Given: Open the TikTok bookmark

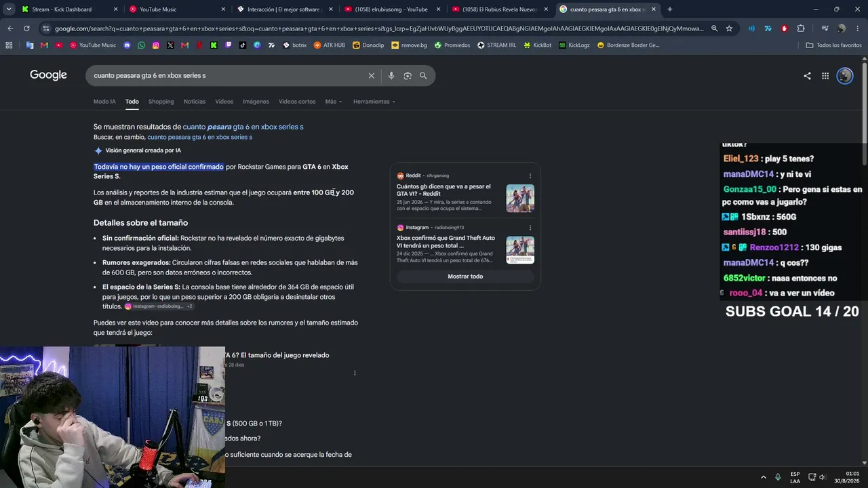Looking at the screenshot, I should pyautogui.click(x=243, y=45).
